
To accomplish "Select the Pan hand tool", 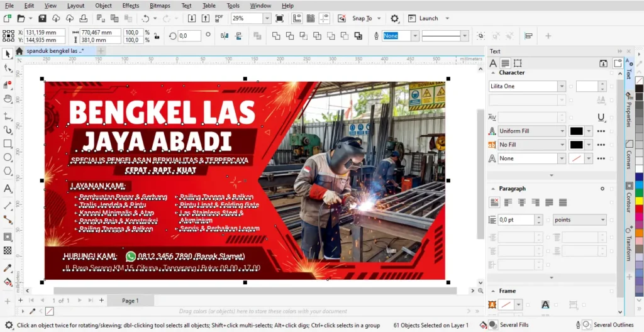I will click(x=8, y=99).
